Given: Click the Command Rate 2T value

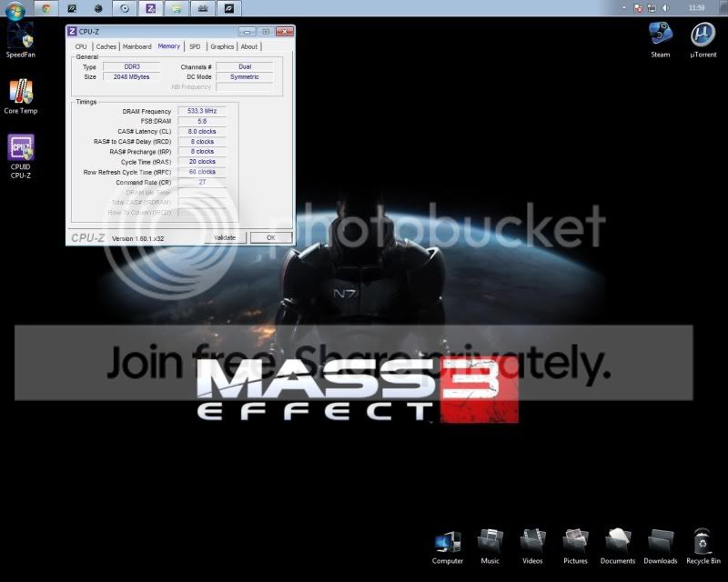Looking at the screenshot, I should pos(202,182).
